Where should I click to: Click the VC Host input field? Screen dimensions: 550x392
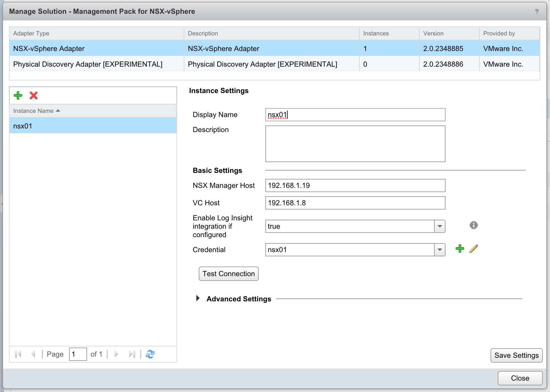pyautogui.click(x=355, y=203)
